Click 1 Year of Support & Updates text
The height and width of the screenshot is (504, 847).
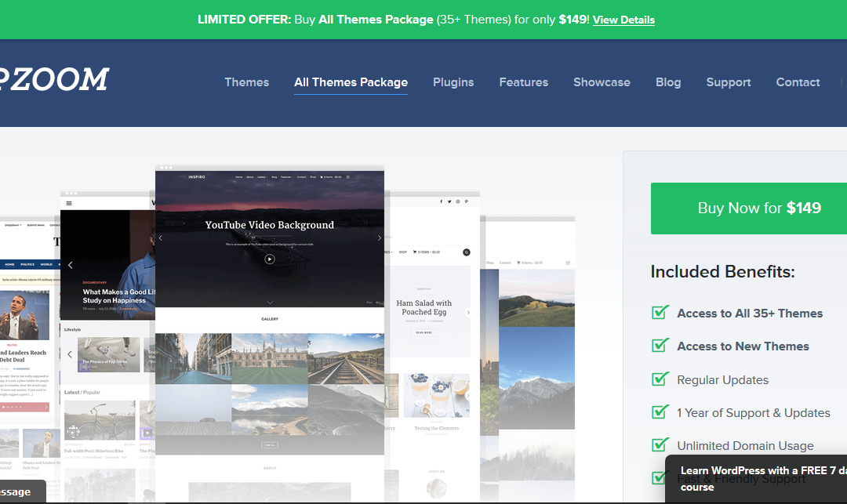click(754, 413)
